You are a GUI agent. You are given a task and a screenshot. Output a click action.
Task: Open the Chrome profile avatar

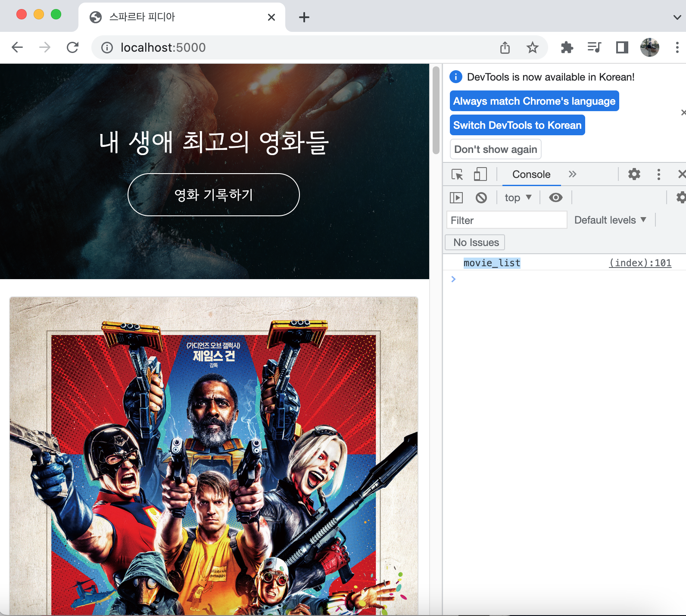650,47
